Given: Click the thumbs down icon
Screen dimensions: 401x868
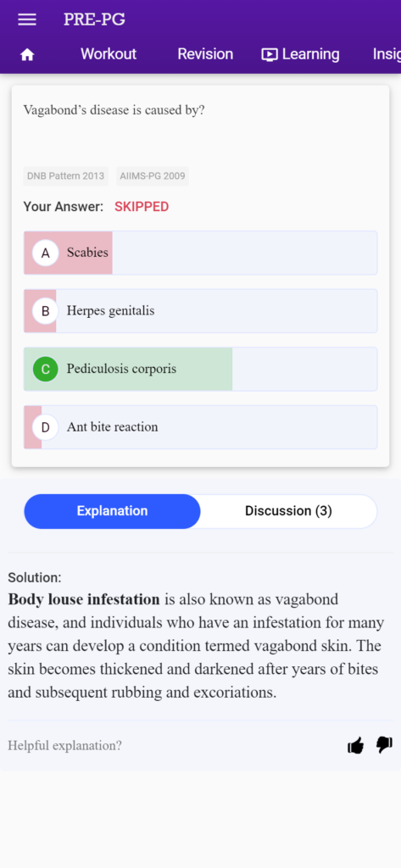Looking at the screenshot, I should (384, 745).
